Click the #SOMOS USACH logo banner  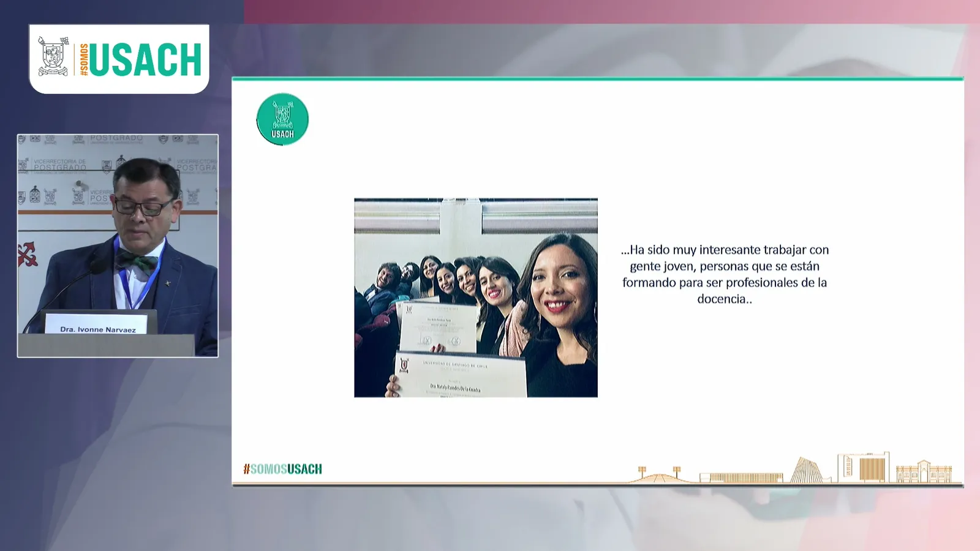(119, 59)
